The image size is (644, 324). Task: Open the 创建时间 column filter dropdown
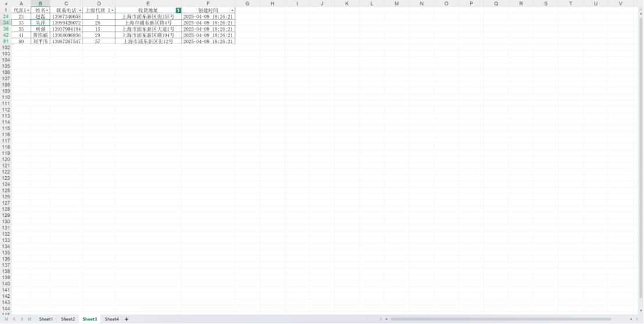[233, 10]
